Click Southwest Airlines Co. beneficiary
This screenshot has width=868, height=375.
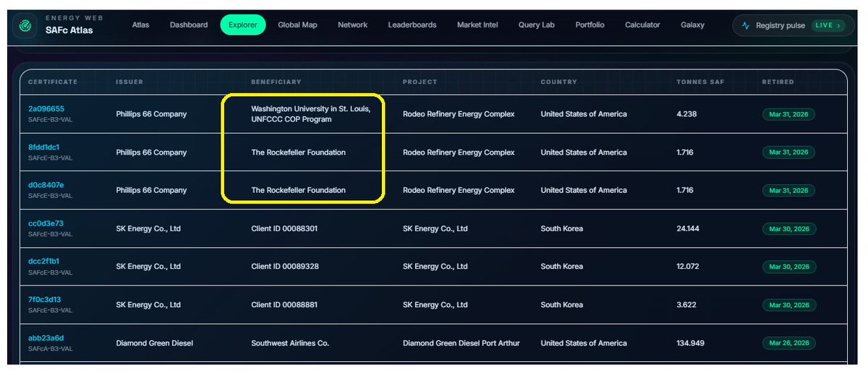(290, 343)
